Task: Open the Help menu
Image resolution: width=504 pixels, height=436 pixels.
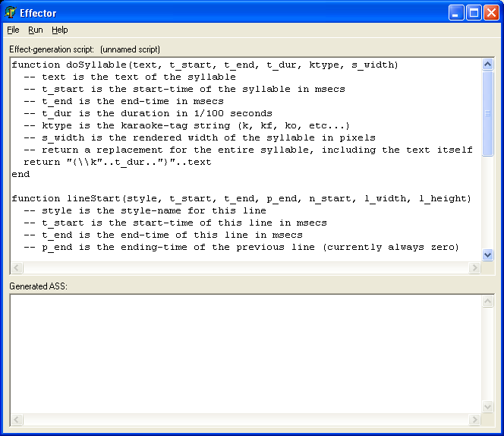Action: click(x=60, y=30)
